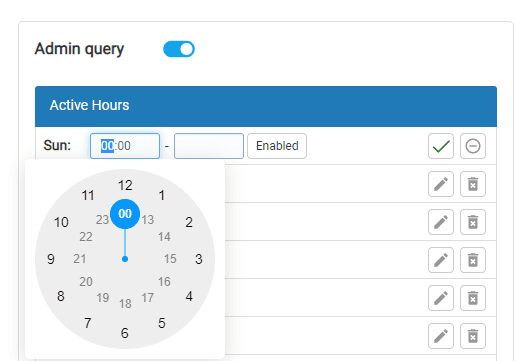Pick hour 6 at clock bottom
Viewport: 514px width, 361px height.
point(125,333)
